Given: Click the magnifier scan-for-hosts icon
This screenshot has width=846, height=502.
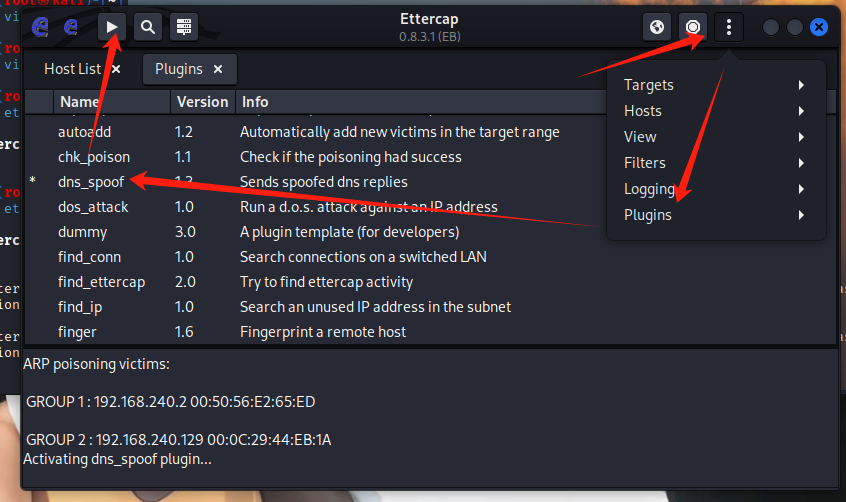Looking at the screenshot, I should pos(147,27).
